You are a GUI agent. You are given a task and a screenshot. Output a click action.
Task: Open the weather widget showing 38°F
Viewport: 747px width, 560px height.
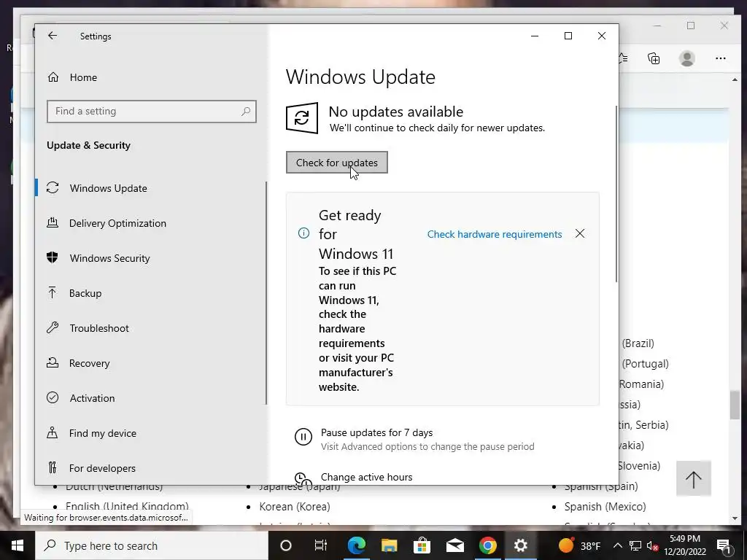point(579,545)
